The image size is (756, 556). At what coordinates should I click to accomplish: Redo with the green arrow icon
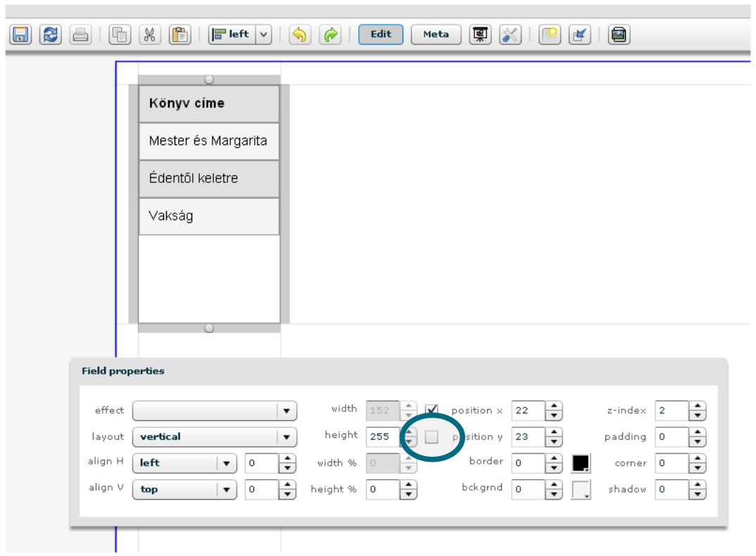click(x=329, y=34)
